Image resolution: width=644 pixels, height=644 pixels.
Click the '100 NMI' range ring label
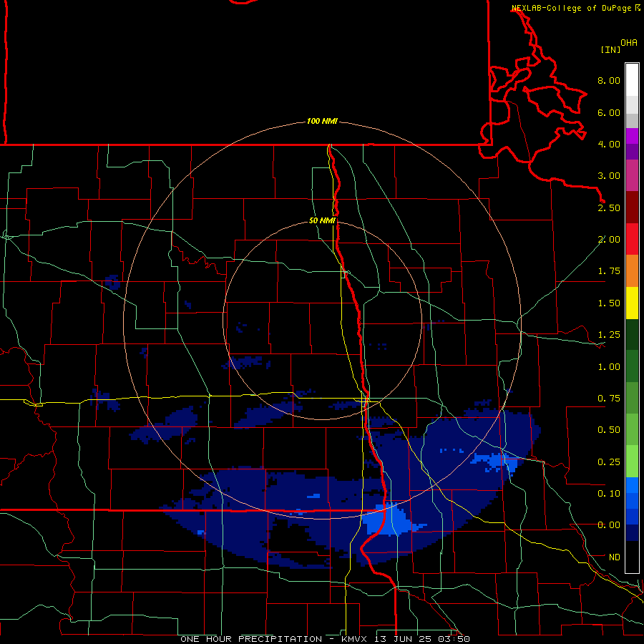coord(322,121)
